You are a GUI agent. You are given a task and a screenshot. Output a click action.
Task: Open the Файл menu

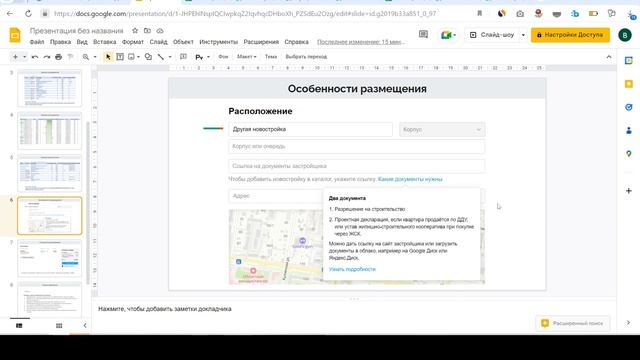click(x=37, y=42)
